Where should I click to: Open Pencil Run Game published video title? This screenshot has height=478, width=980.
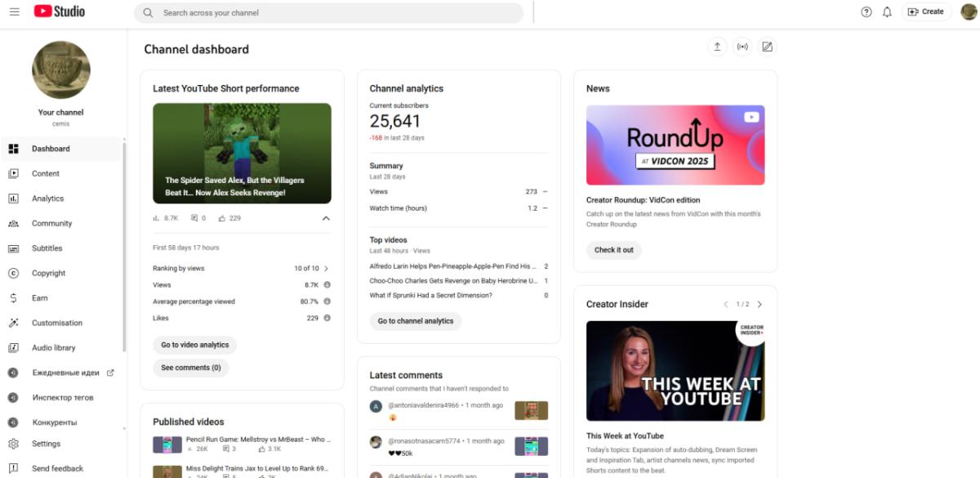tap(257, 439)
